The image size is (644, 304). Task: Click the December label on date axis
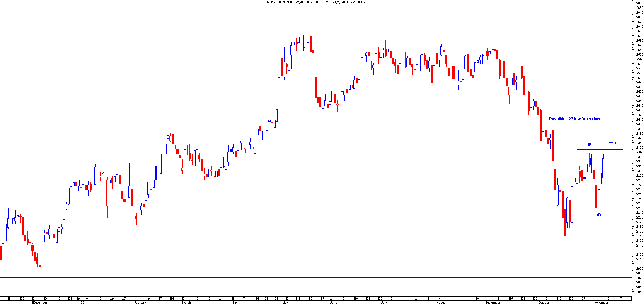(40, 302)
